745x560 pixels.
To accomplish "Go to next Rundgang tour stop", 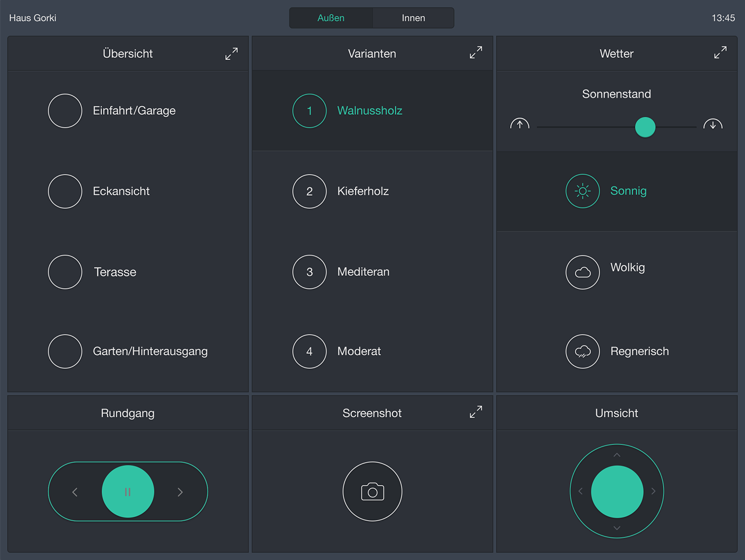I will click(180, 492).
